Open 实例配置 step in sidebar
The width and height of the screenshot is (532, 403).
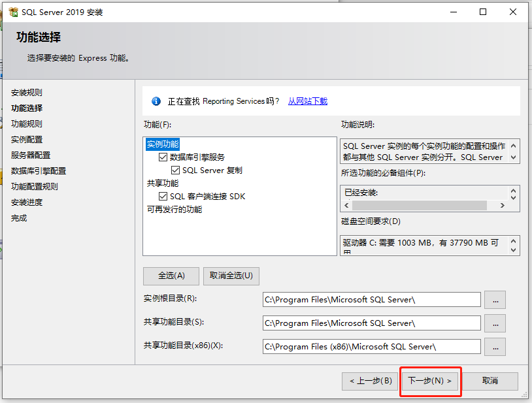point(26,140)
